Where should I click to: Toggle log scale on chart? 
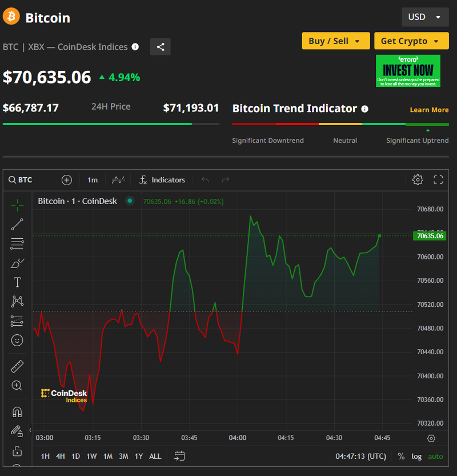coord(416,456)
